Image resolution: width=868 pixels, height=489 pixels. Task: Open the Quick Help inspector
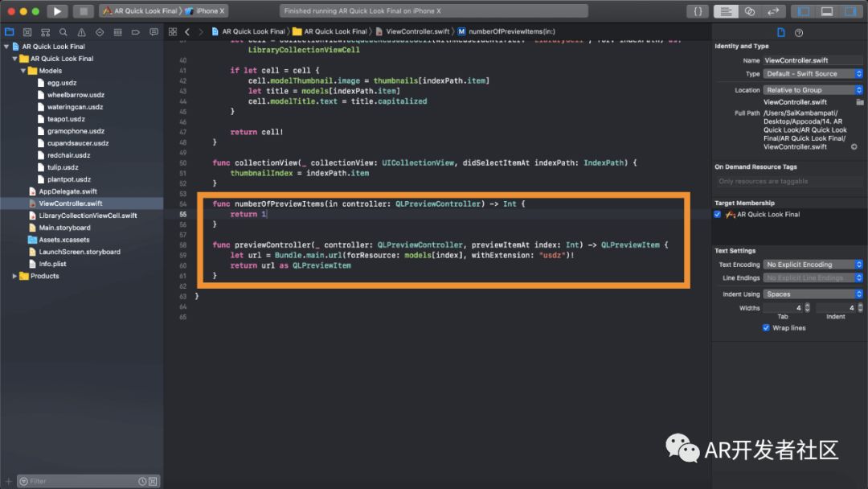click(799, 32)
